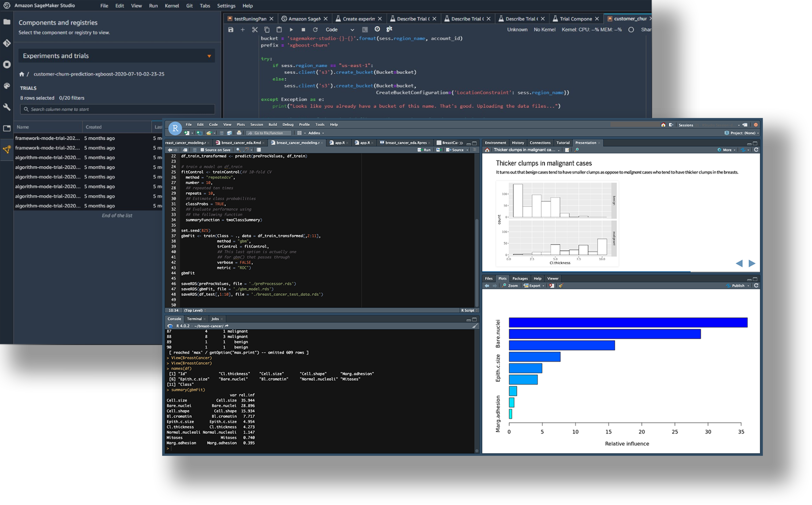Image resolution: width=812 pixels, height=505 pixels.
Task: Switch to the Connections tab
Action: tap(540, 143)
